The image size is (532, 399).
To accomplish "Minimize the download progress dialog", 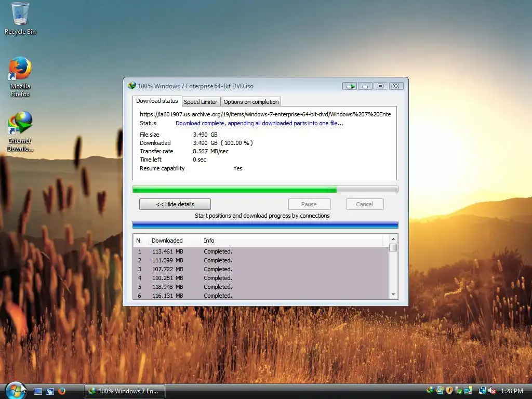I will coord(365,86).
